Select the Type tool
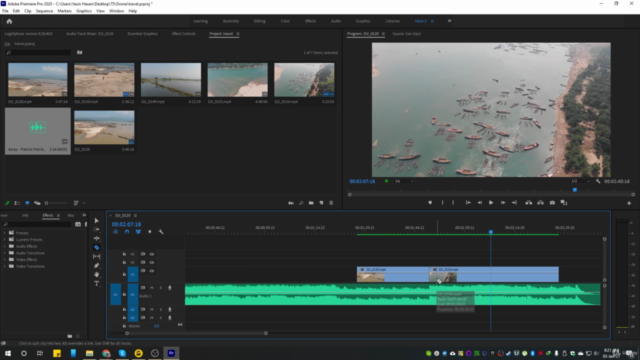 click(97, 284)
